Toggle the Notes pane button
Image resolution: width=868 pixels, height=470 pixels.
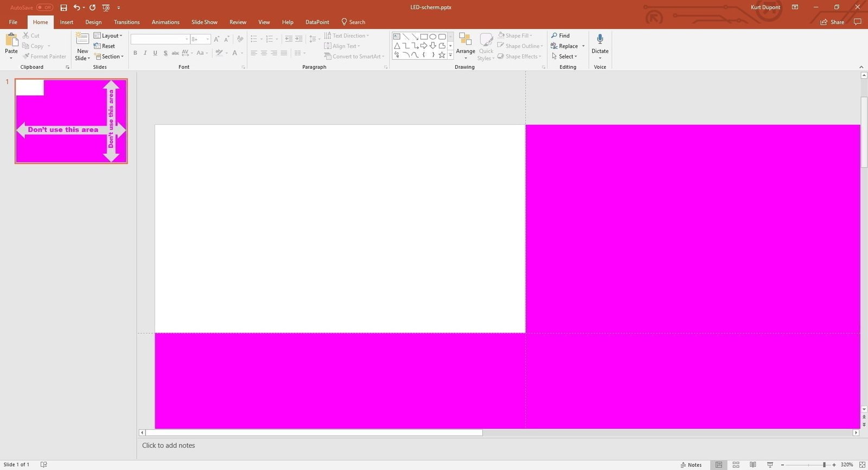click(x=691, y=465)
